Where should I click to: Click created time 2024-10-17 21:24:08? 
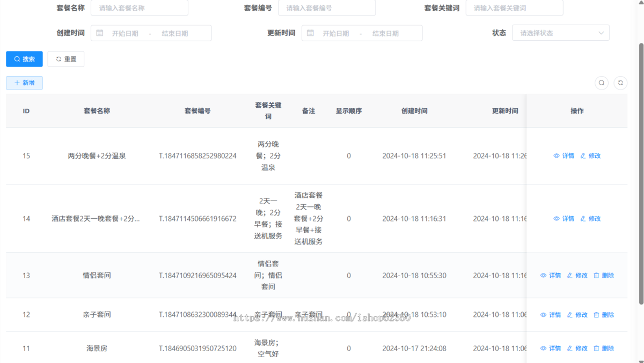414,349
